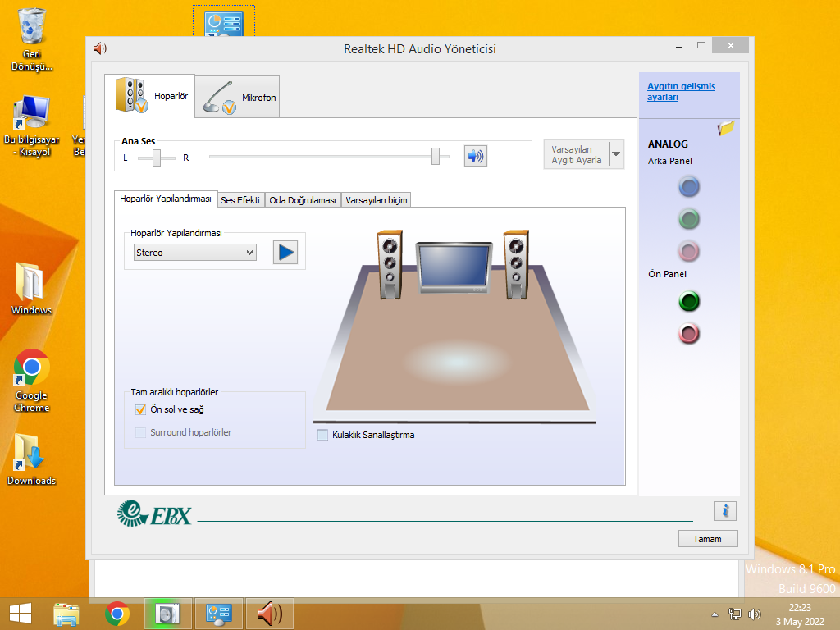The image size is (840, 630).
Task: Select Google Chrome desktop shortcut
Action: click(x=32, y=381)
